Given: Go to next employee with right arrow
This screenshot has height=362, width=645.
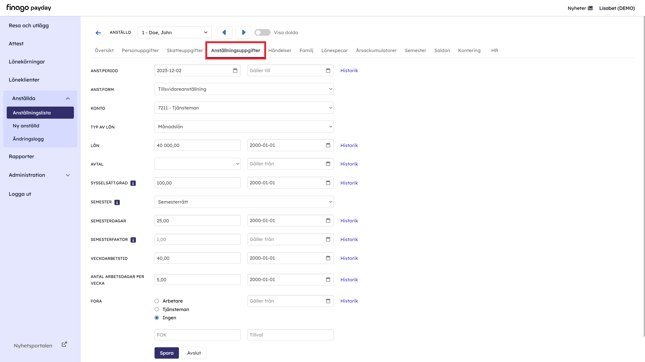Looking at the screenshot, I should click(x=243, y=32).
